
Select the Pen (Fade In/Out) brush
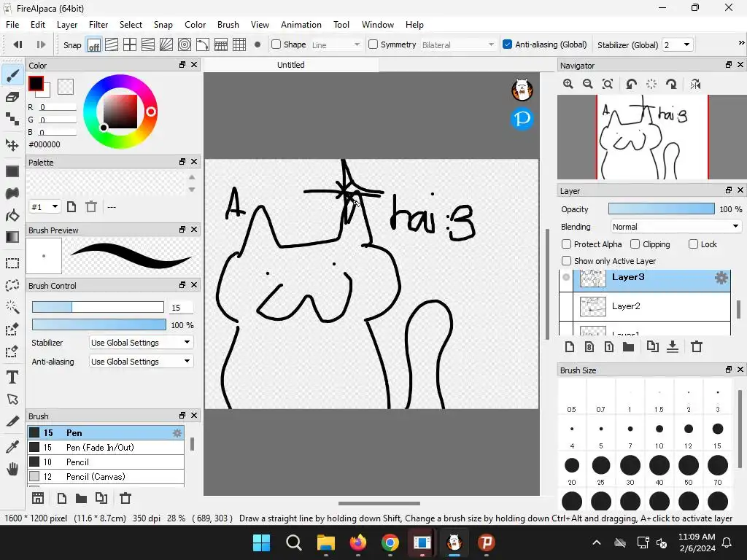106,447
